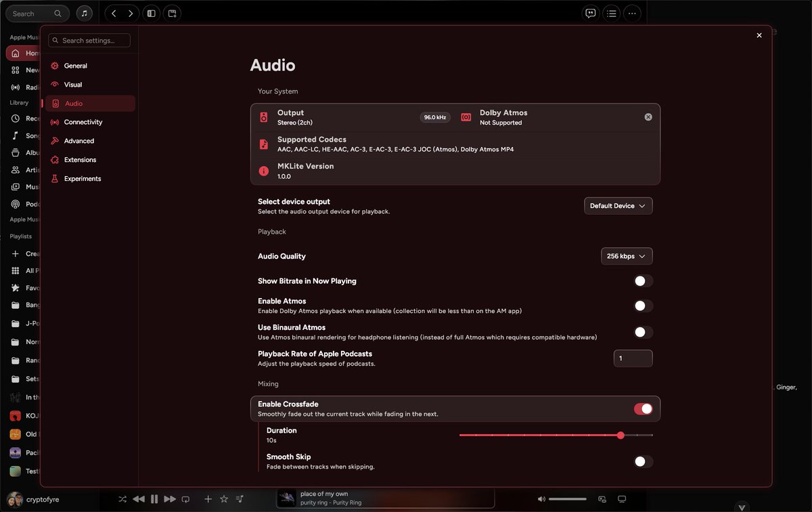Toggle Use Binaural Atmos switch
The image size is (812, 512).
coord(643,333)
